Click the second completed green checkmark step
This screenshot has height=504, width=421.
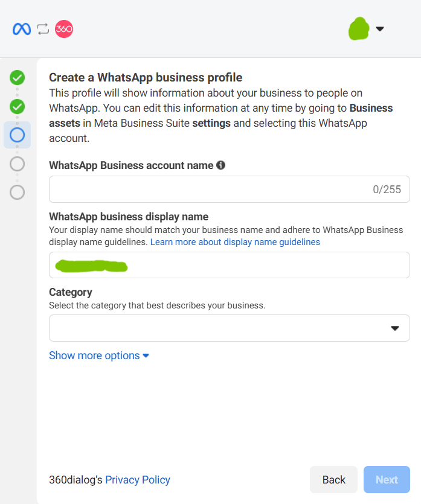[x=17, y=107]
